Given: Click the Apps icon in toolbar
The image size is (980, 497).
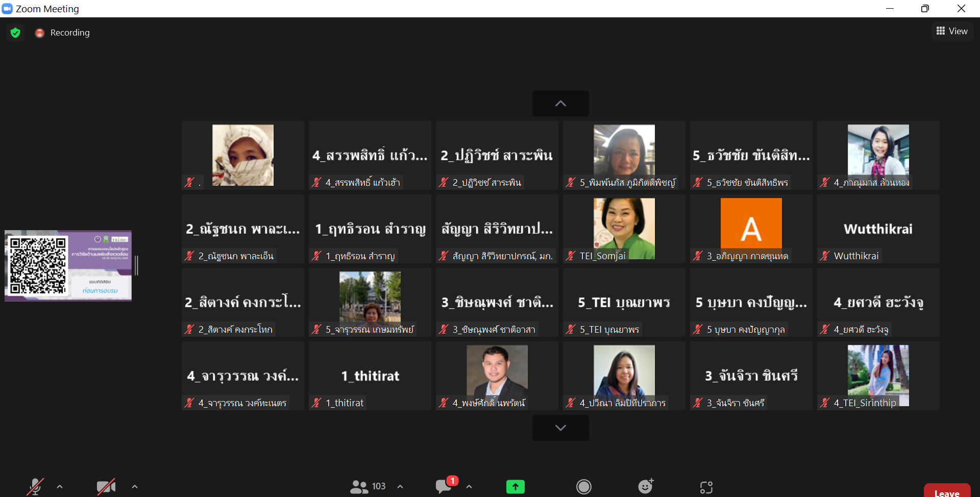Looking at the screenshot, I should [706, 487].
